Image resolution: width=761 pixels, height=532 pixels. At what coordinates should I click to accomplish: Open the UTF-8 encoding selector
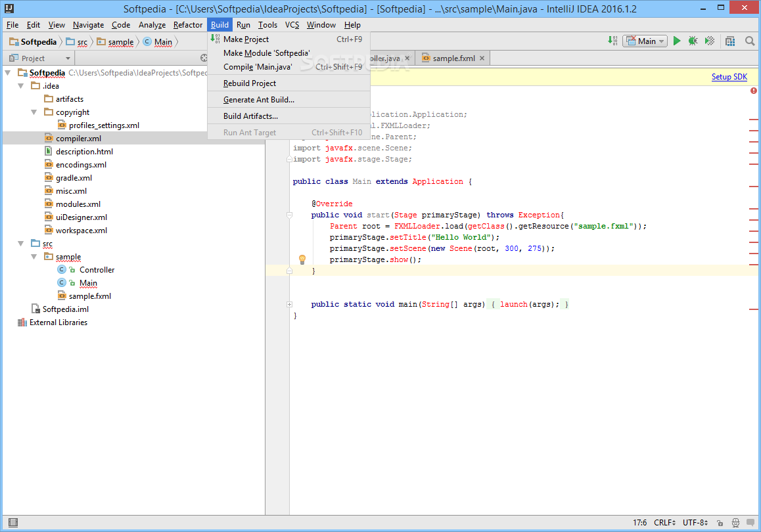pos(695,523)
